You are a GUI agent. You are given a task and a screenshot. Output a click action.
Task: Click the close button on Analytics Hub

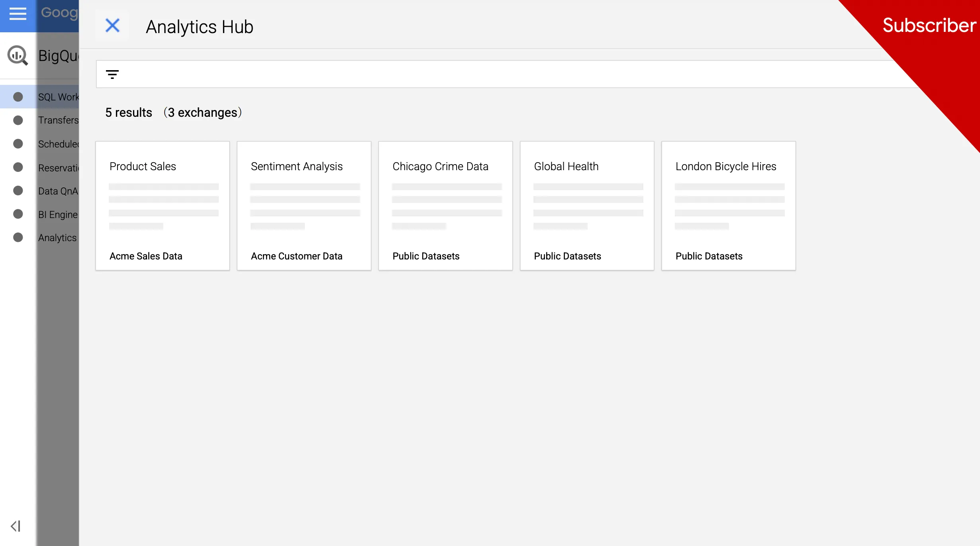point(112,26)
